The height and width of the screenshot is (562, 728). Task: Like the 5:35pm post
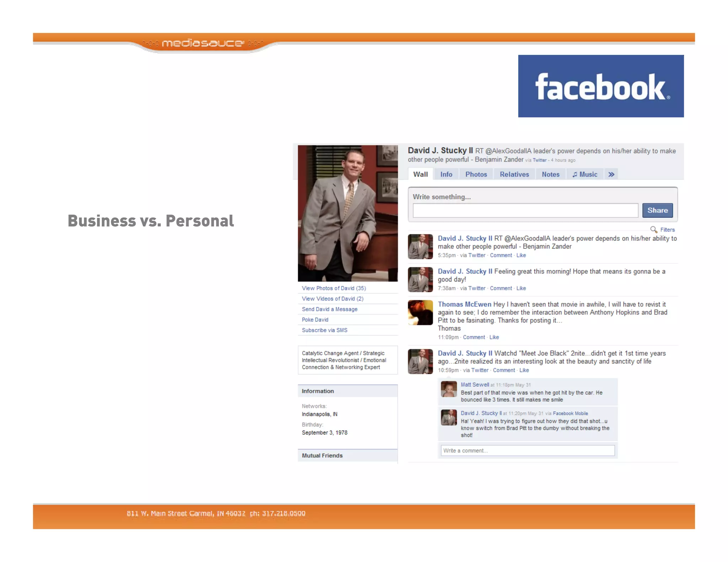pos(521,255)
